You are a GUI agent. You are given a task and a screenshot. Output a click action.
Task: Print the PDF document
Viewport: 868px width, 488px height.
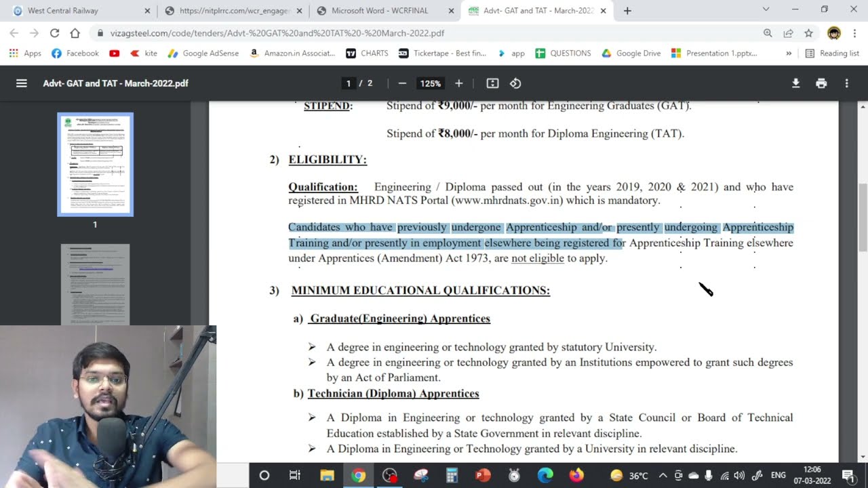pyautogui.click(x=821, y=83)
